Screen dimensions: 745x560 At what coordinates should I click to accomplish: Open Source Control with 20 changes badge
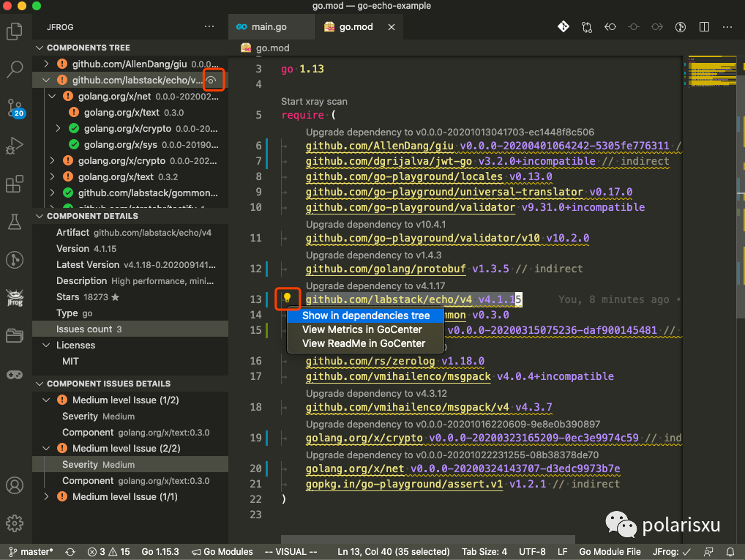(15, 108)
